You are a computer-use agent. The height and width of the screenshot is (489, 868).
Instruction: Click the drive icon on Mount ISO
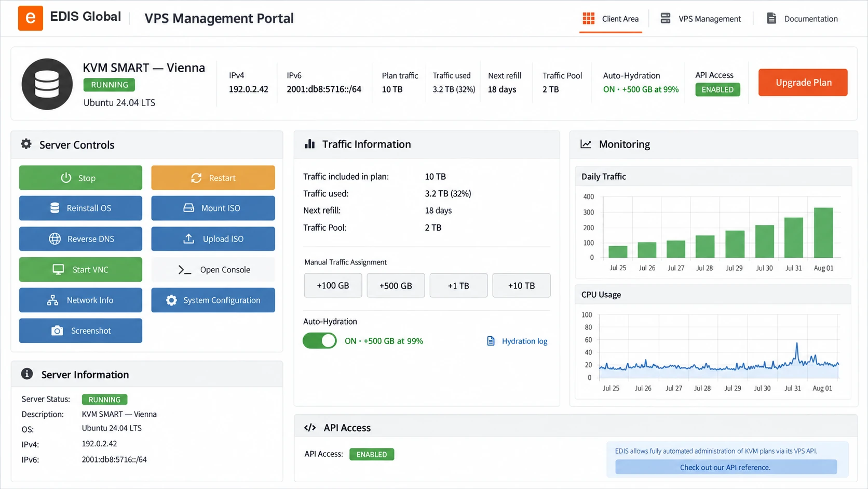[188, 208]
